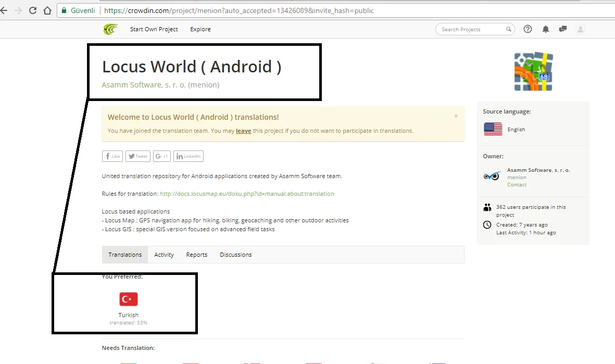The width and height of the screenshot is (615, 364).
Task: Click the Locus World project logo
Action: tap(533, 71)
